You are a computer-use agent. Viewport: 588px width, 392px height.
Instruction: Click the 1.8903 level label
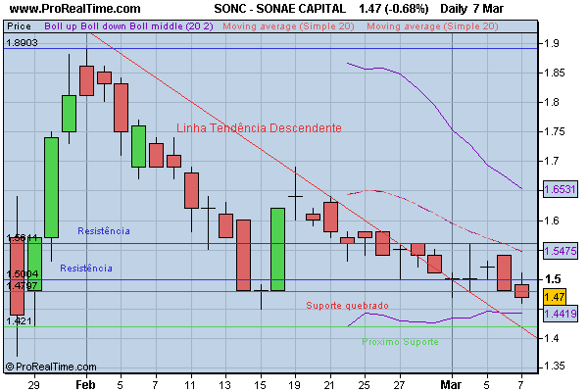click(23, 43)
